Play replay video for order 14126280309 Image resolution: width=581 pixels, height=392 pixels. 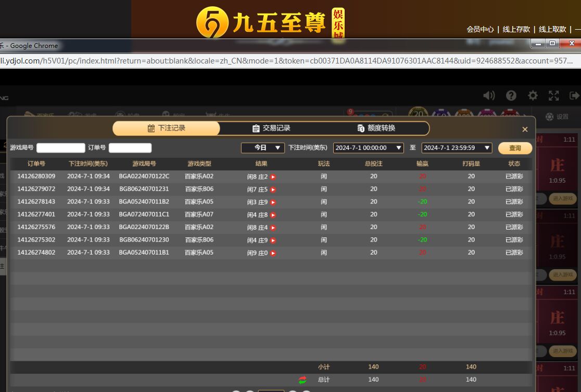pos(273,177)
